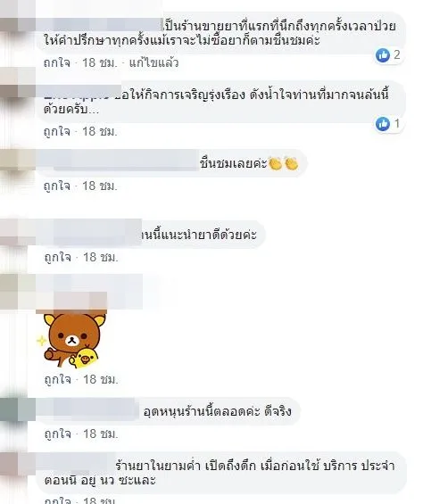Open the แก้ไขแล้ว edit history link
448x504 pixels.
click(x=153, y=62)
